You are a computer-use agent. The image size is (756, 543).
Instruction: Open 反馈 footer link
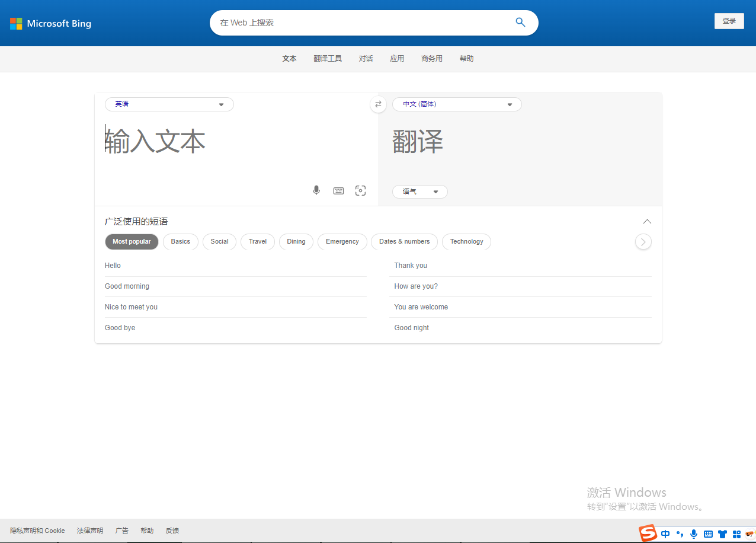172,531
